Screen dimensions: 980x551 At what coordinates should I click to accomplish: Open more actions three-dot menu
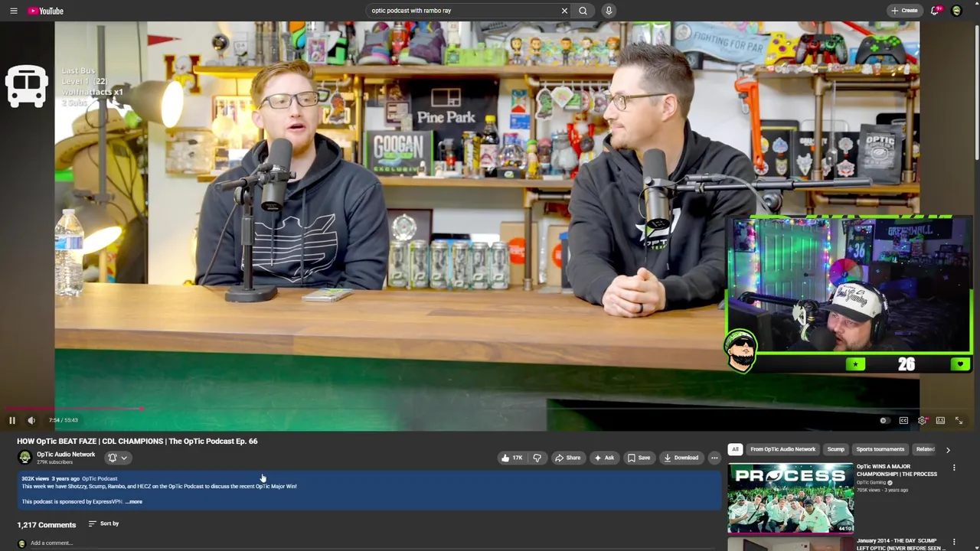[x=714, y=458]
